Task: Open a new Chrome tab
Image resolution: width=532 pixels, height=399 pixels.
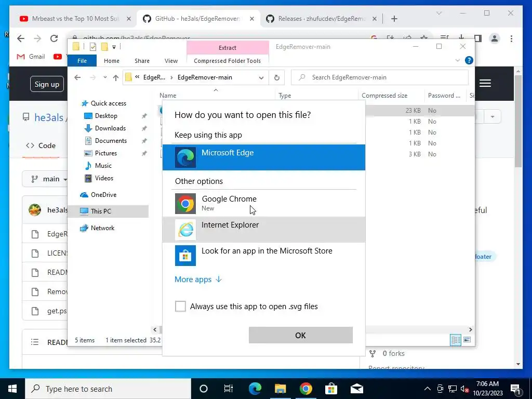Action: (394, 19)
